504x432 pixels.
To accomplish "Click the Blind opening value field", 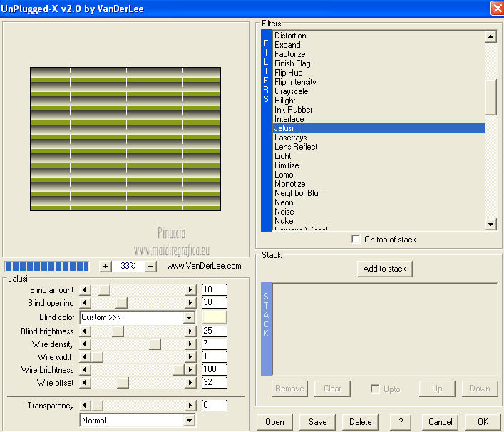I will [x=215, y=302].
